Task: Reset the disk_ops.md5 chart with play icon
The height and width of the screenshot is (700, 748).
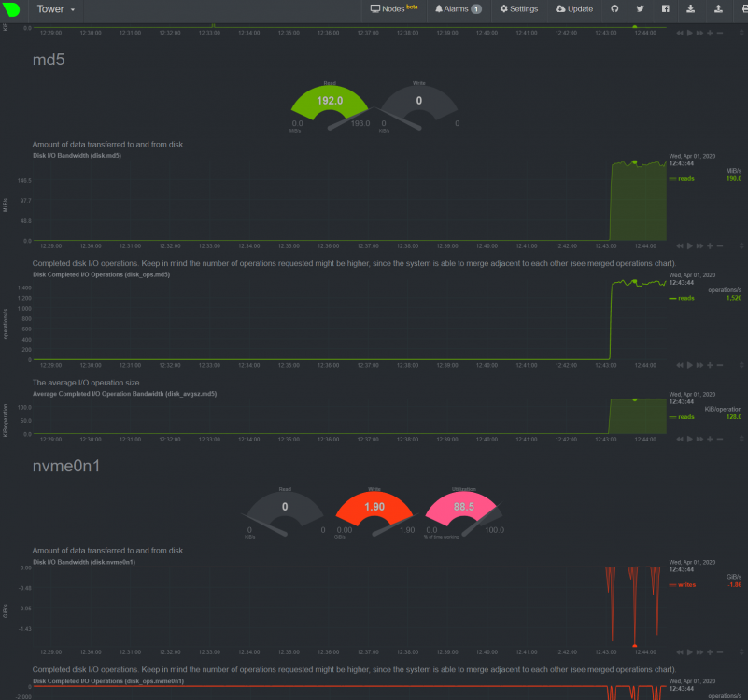Action: pos(690,365)
